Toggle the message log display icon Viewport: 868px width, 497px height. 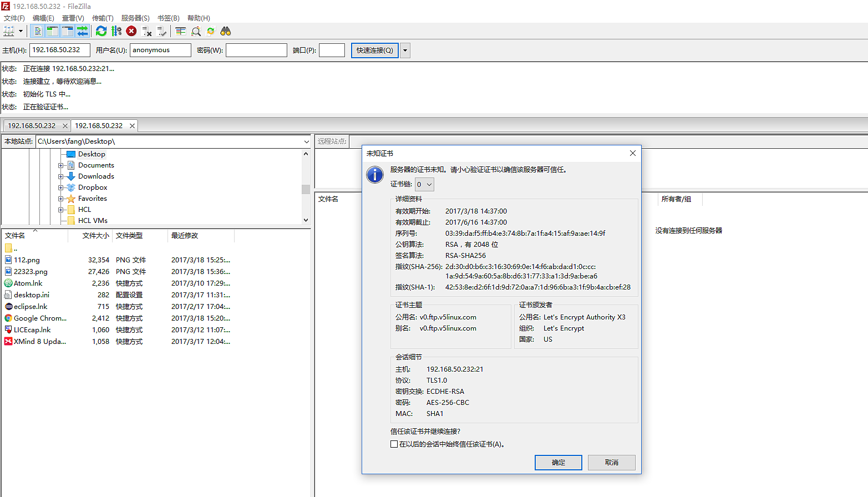pyautogui.click(x=38, y=32)
